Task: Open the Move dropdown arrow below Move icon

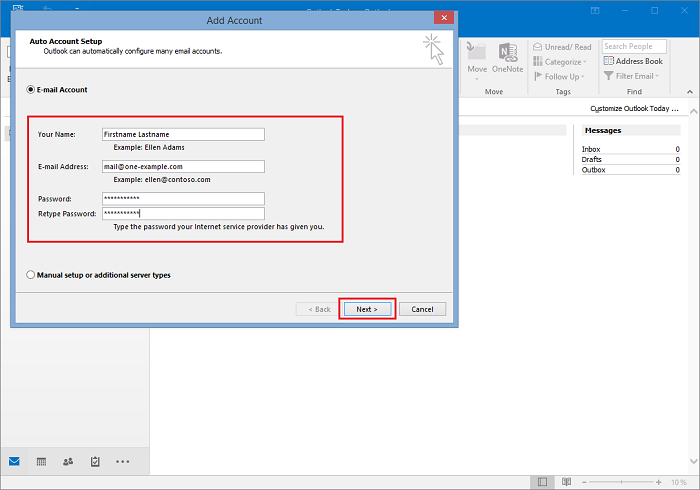Action: point(477,79)
